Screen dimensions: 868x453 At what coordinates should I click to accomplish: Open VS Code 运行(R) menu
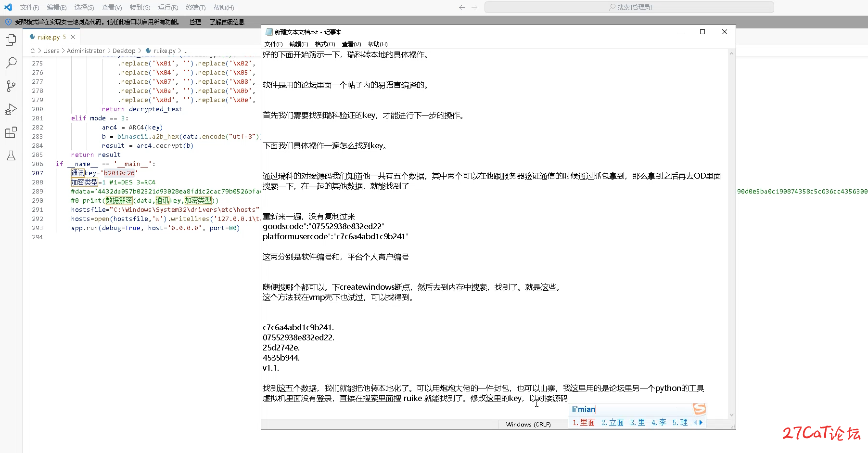pos(168,7)
